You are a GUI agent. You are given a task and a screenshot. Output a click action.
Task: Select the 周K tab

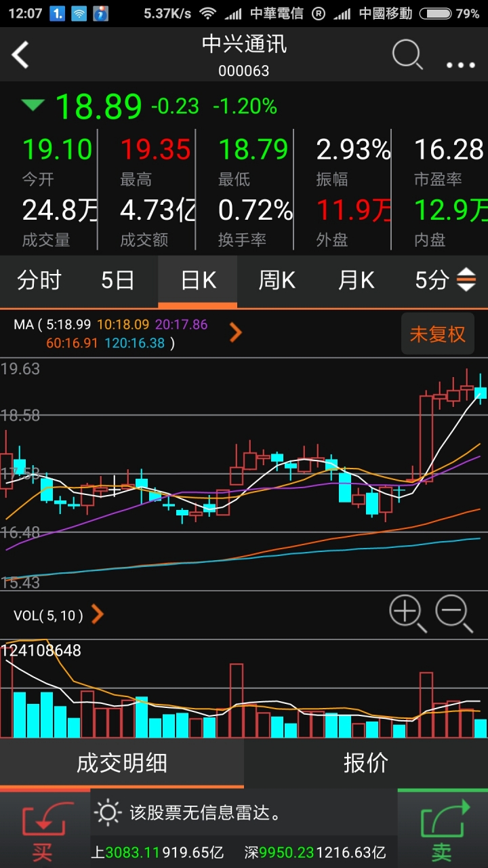[277, 280]
